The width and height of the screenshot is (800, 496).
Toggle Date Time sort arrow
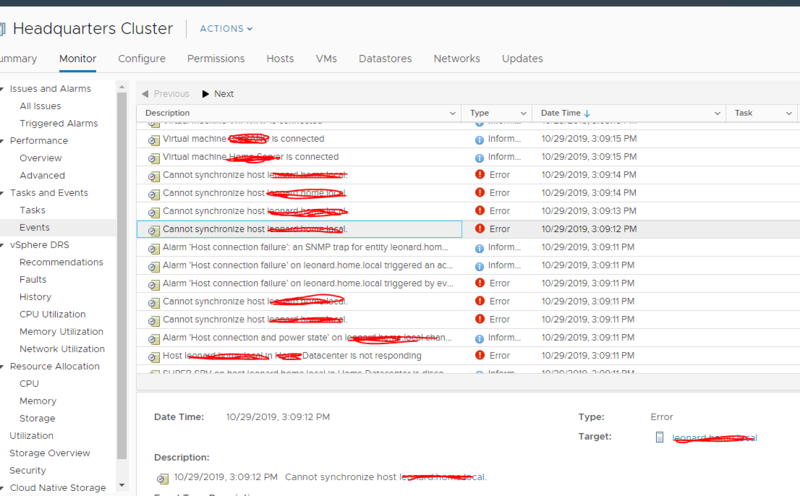587,113
